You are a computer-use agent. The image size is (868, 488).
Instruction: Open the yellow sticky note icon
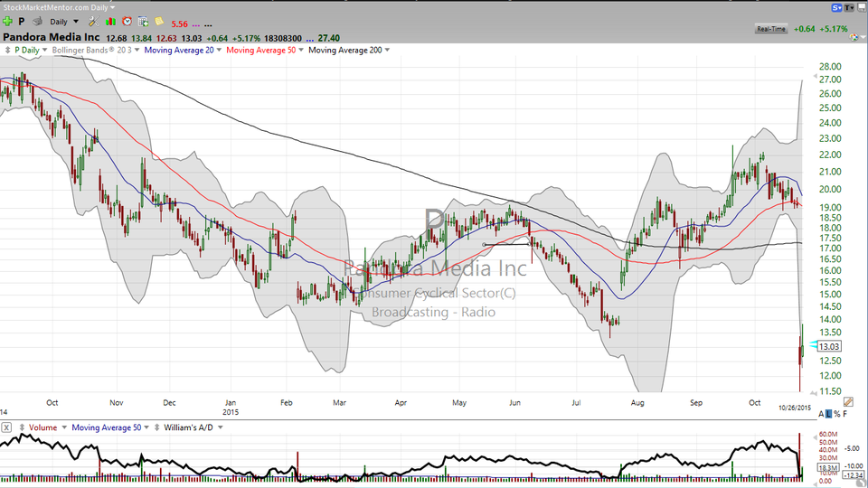[159, 22]
